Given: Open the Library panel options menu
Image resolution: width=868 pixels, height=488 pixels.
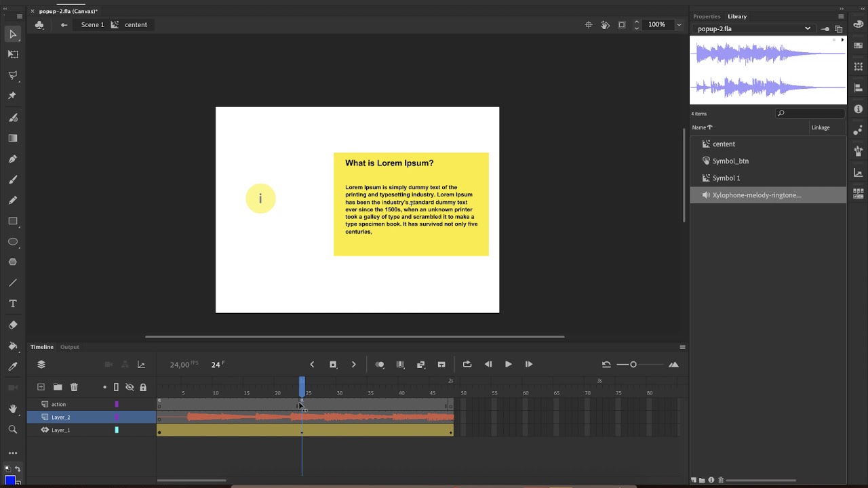Looking at the screenshot, I should [841, 16].
